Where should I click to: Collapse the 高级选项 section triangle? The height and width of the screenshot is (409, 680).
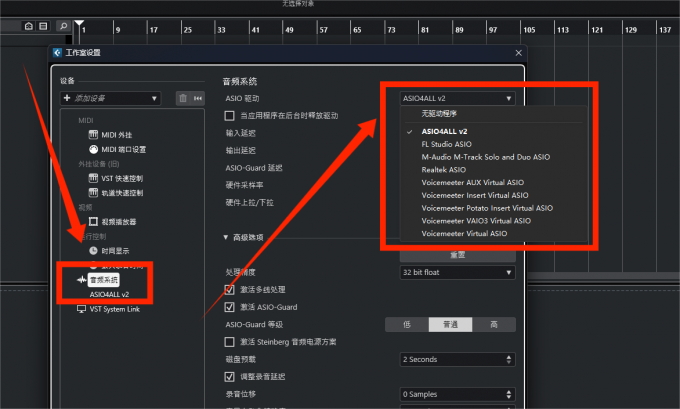[x=226, y=237]
